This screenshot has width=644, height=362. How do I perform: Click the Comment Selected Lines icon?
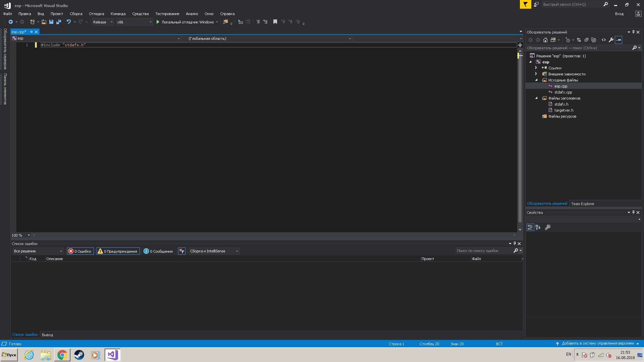pos(258,22)
